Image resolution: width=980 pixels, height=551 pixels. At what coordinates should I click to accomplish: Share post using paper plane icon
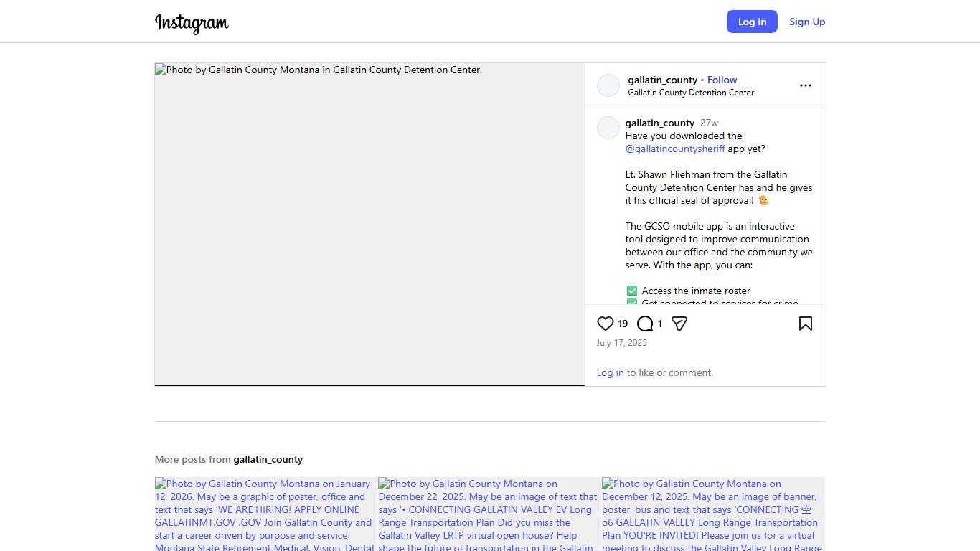pyautogui.click(x=679, y=324)
